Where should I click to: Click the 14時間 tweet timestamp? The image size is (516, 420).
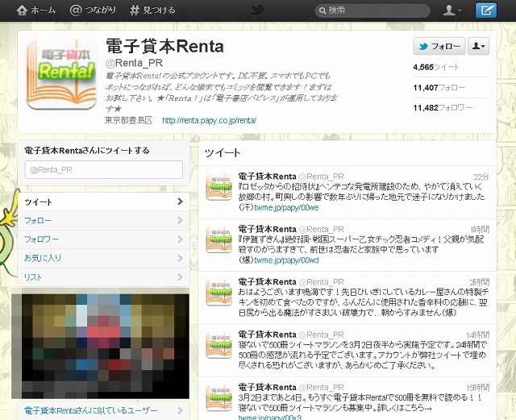click(x=478, y=335)
